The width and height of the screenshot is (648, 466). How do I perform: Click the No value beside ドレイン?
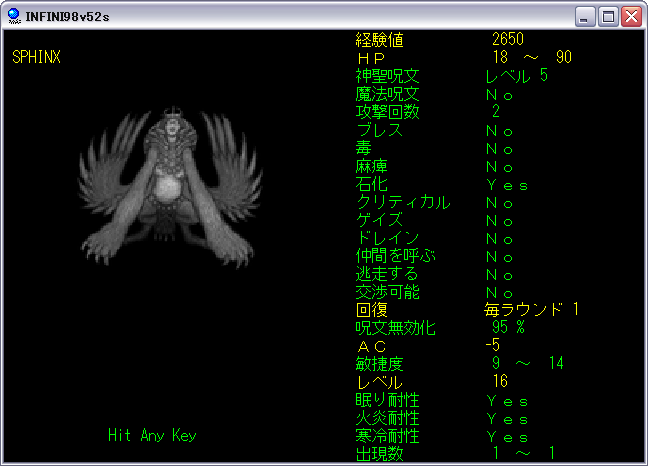pos(499,239)
